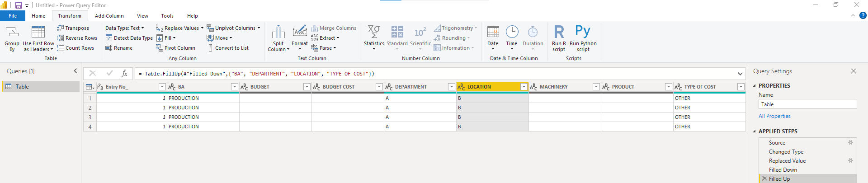Click Pivot Column button
The width and height of the screenshot is (868, 183).
[x=175, y=48]
